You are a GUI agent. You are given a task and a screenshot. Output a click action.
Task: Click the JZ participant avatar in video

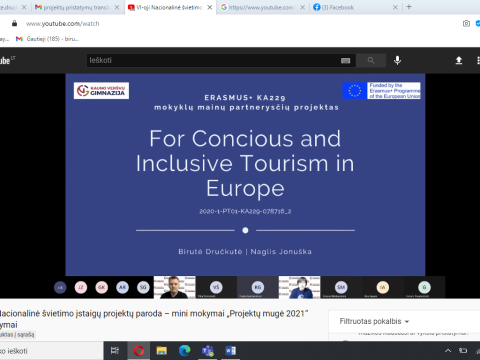(81, 287)
